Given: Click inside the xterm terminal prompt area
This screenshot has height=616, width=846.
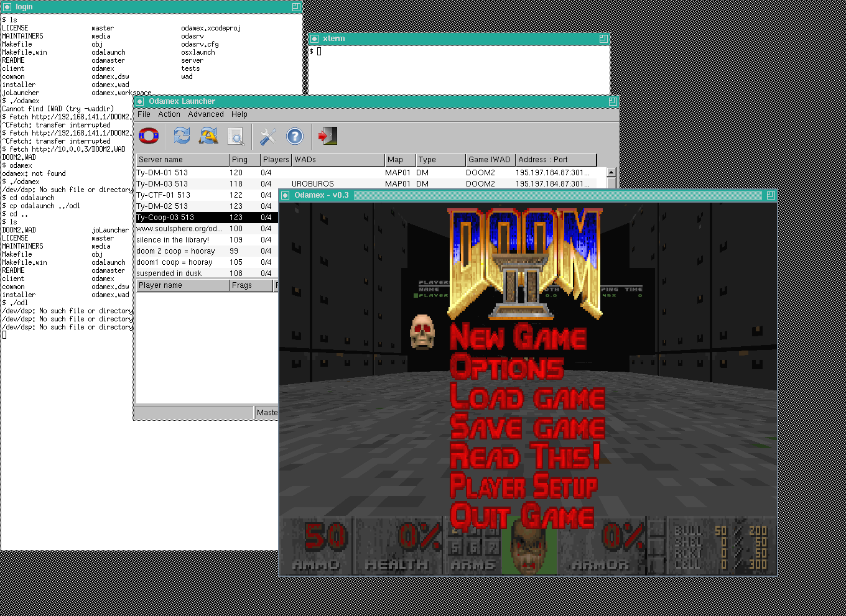Looking at the screenshot, I should coord(459,70).
